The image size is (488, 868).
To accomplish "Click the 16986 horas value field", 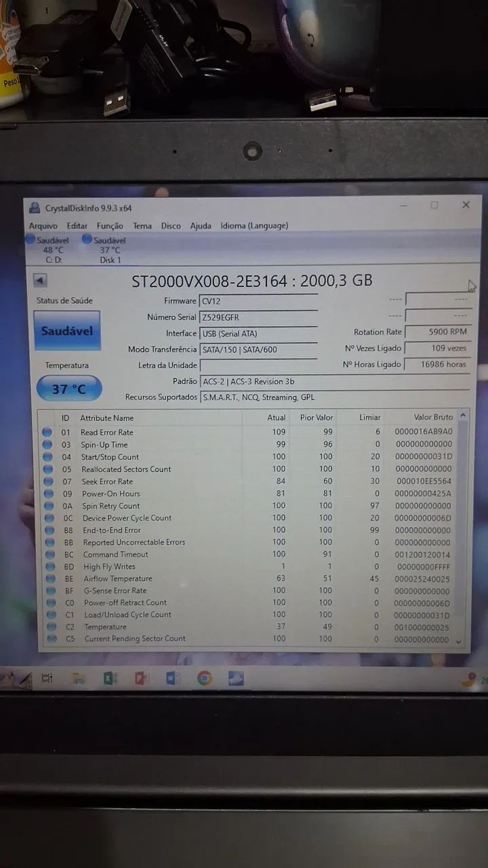I will [437, 364].
